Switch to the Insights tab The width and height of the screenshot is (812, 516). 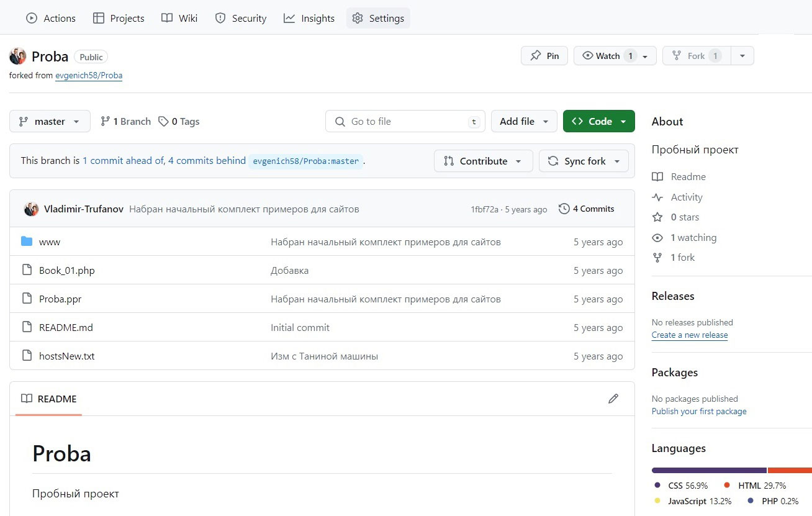309,18
